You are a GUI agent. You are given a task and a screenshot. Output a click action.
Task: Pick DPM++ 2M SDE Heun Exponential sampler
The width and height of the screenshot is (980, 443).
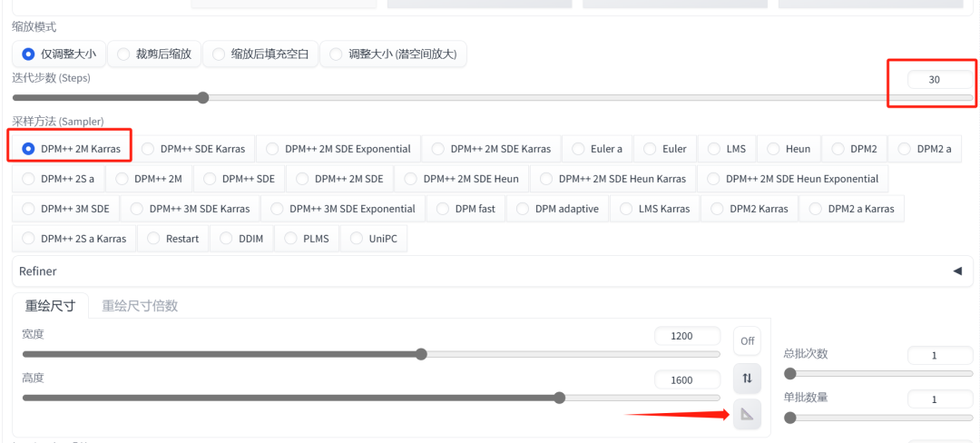(x=792, y=179)
